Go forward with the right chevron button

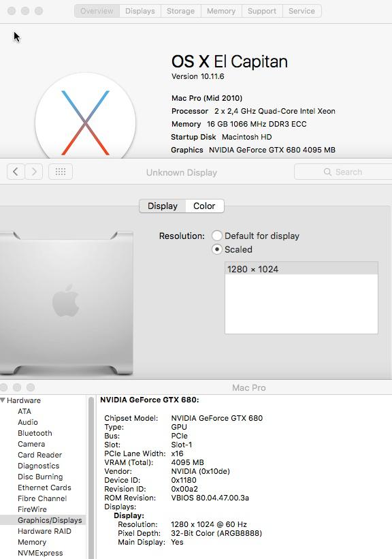tap(34, 172)
